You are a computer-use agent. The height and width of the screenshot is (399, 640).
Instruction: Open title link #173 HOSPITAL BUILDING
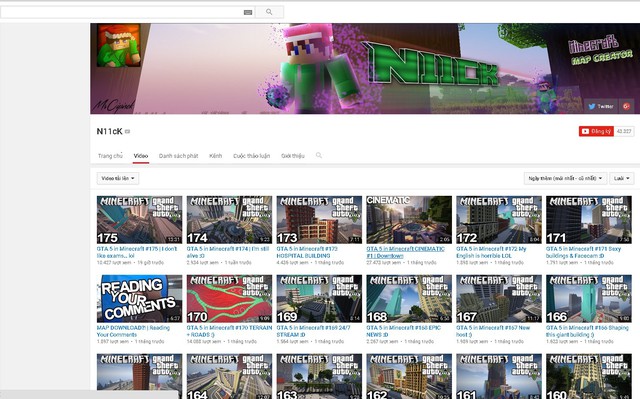(x=307, y=252)
